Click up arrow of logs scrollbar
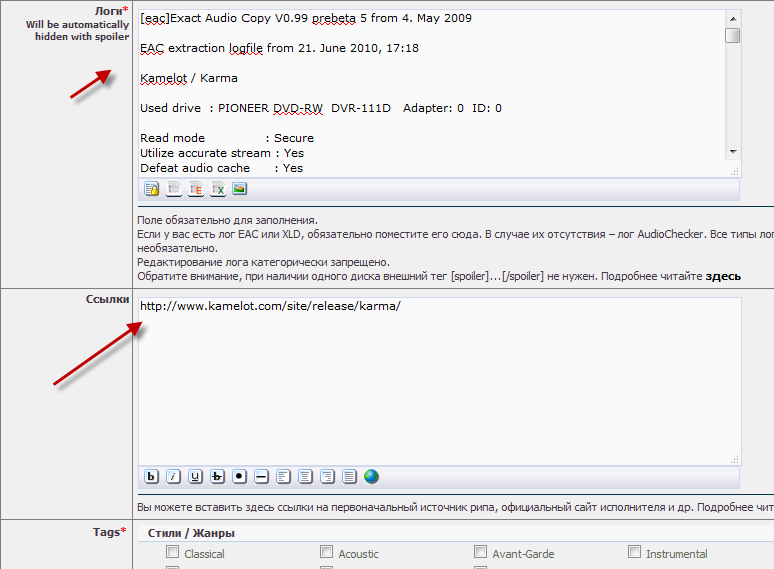774x569 pixels. tap(733, 19)
